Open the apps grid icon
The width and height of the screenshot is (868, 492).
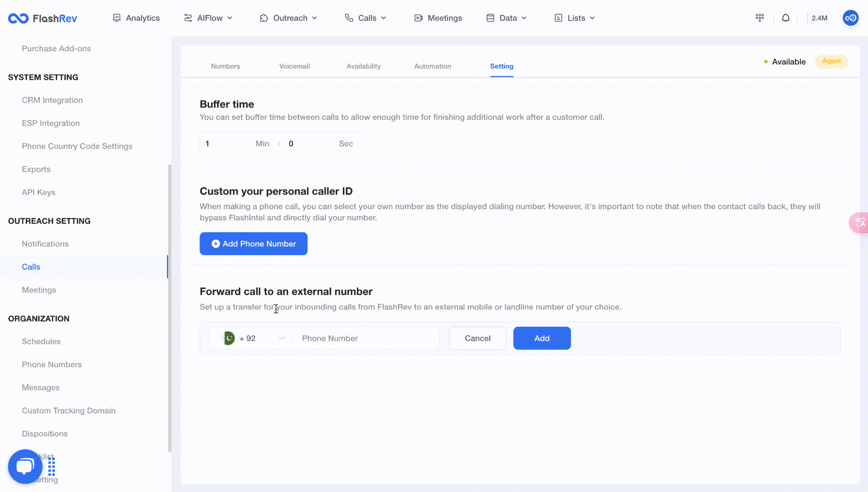point(760,18)
